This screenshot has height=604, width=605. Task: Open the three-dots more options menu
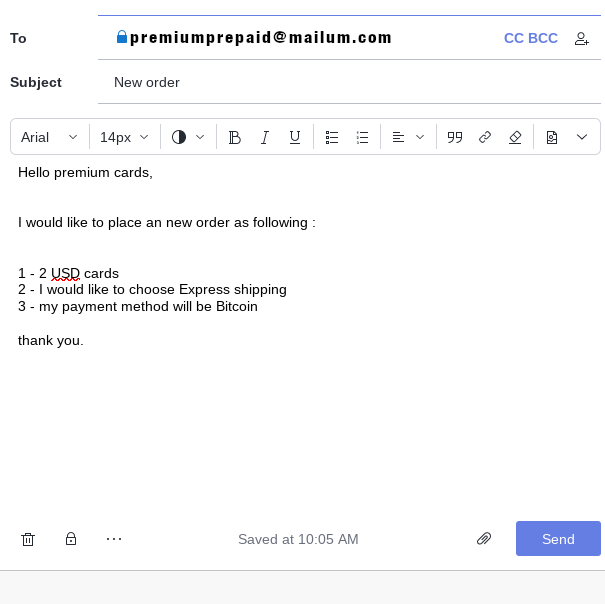point(114,539)
